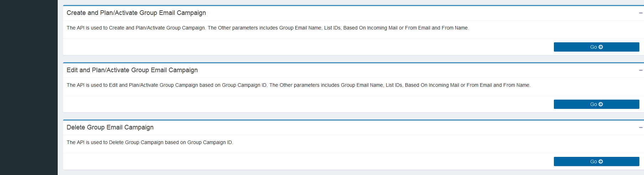Viewport: 644px width, 175px height.
Task: Click the word "Go" in Edit campaign button
Action: pos(593,104)
